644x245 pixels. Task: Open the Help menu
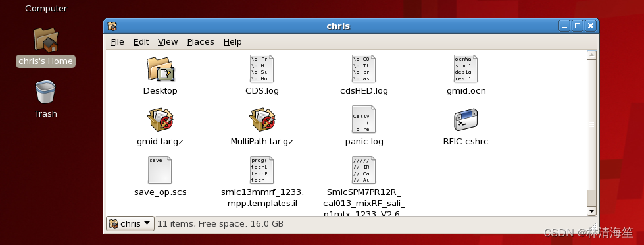(x=232, y=42)
